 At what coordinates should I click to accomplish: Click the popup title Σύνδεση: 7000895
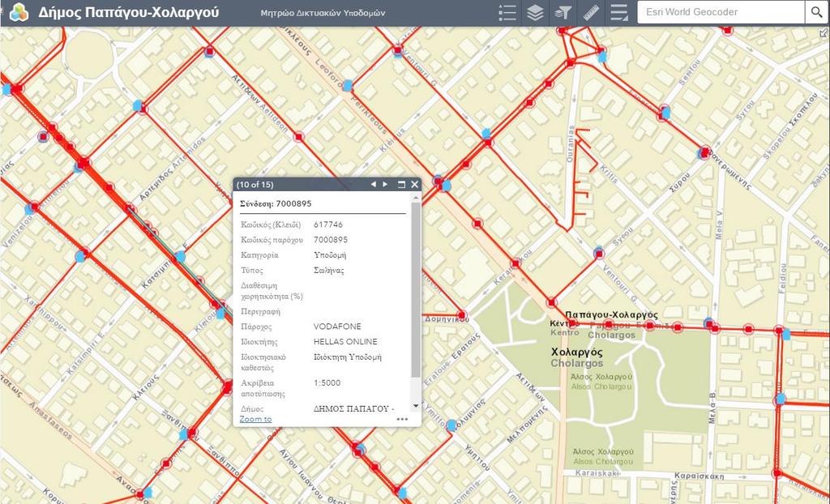tap(276, 203)
